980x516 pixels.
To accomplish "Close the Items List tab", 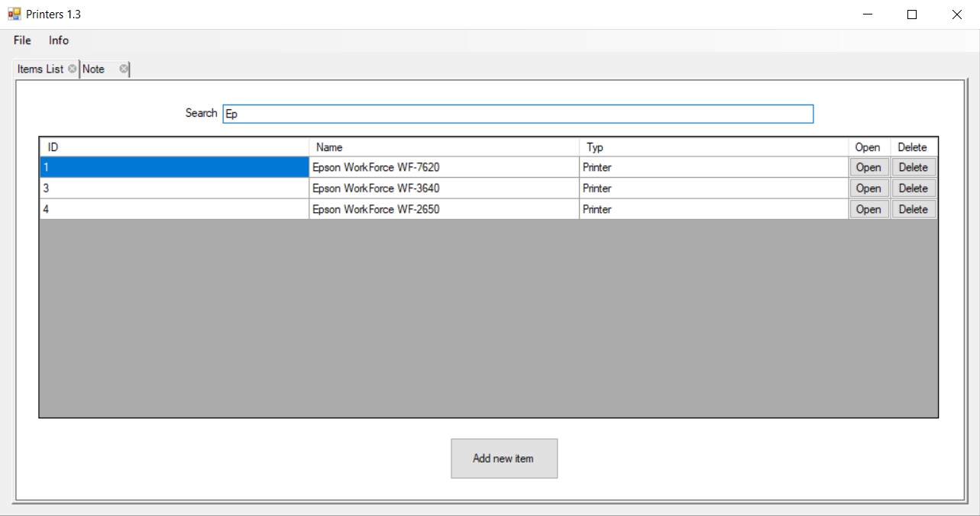I will pos(72,69).
